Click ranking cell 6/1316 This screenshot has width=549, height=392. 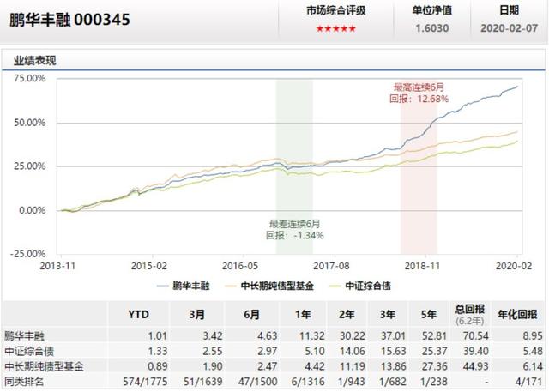click(x=308, y=382)
